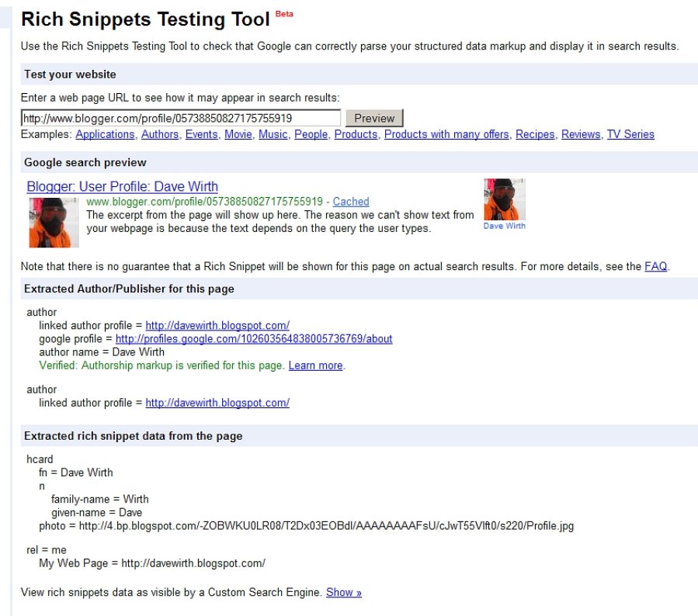Click the excerpt text in search preview

coord(280,221)
